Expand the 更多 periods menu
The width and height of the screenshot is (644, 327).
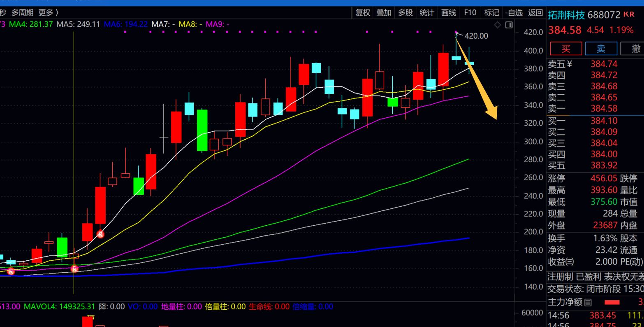[x=48, y=13]
